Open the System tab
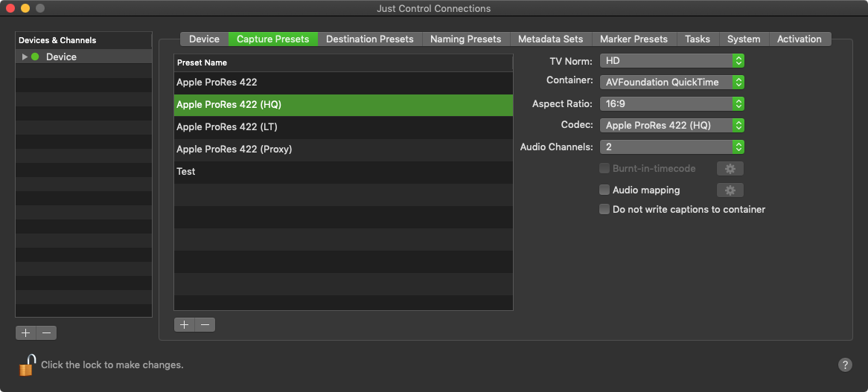 pos(744,39)
